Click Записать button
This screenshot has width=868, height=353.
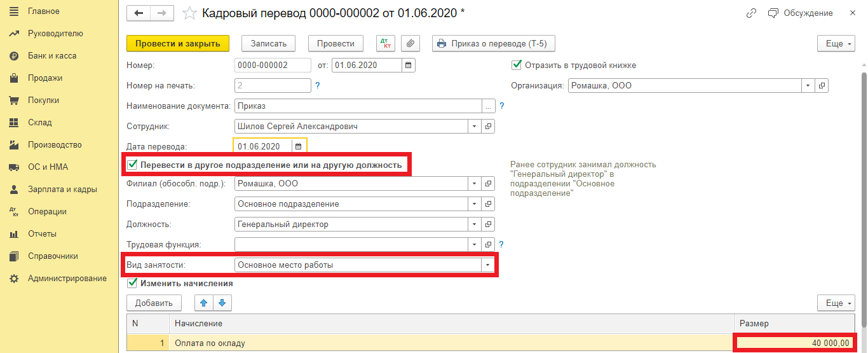269,43
